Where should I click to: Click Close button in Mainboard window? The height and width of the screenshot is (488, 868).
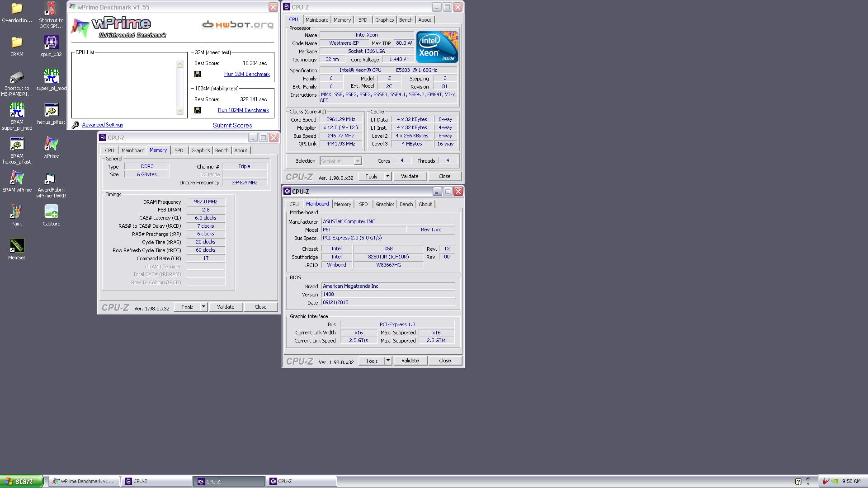pyautogui.click(x=445, y=361)
